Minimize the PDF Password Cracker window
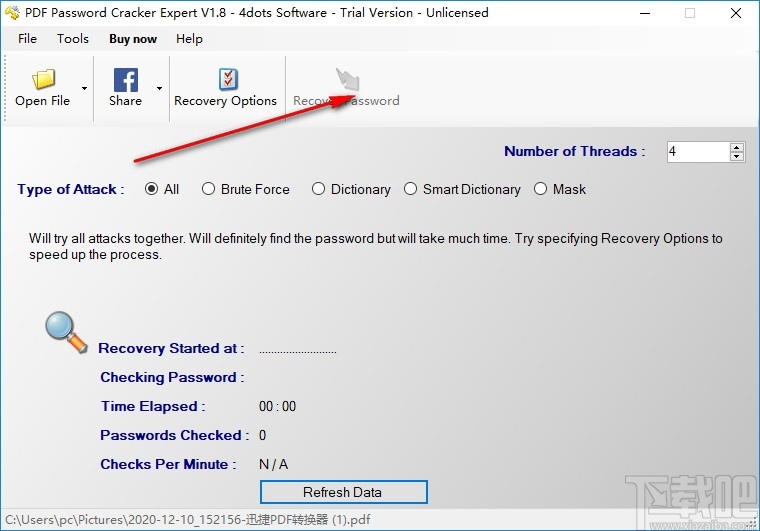The height and width of the screenshot is (531, 760). (x=645, y=13)
